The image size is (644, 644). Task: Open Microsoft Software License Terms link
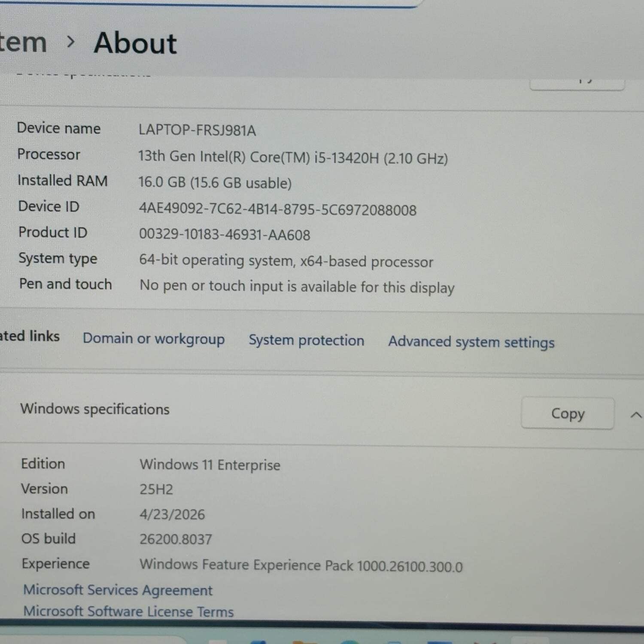[128, 611]
